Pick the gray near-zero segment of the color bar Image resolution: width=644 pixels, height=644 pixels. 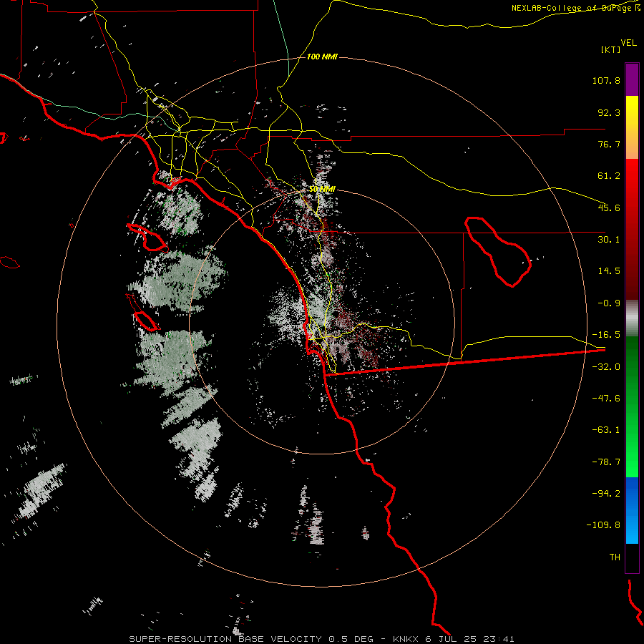632,318
